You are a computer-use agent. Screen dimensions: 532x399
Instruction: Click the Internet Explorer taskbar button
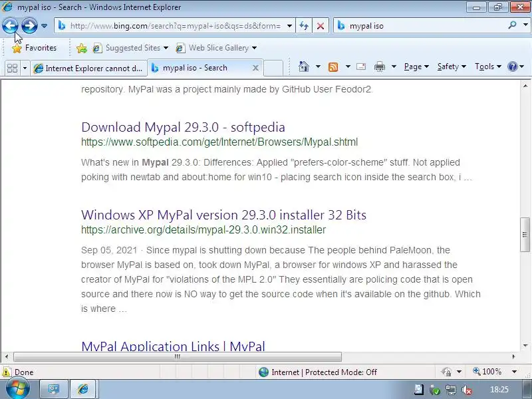83,389
